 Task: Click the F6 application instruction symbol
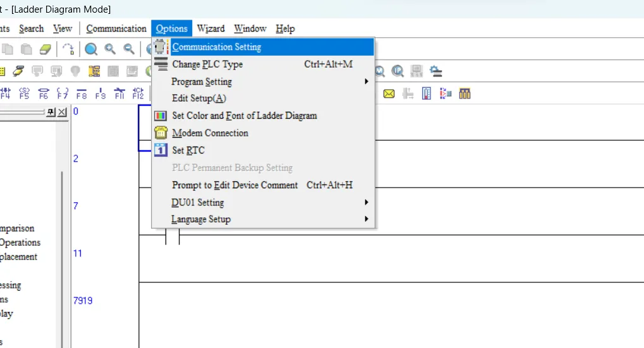coord(43,93)
